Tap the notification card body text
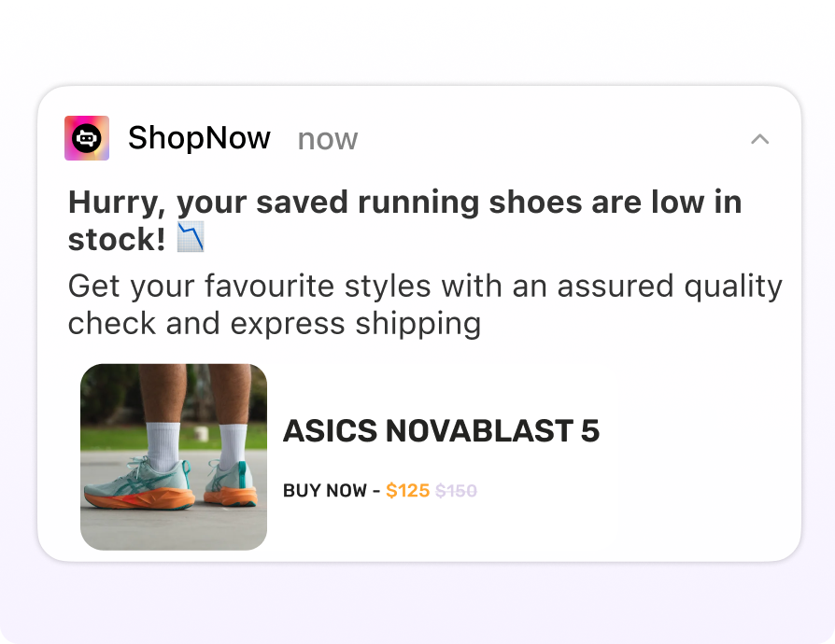Screen dimensions: 835x644 tap(424, 304)
